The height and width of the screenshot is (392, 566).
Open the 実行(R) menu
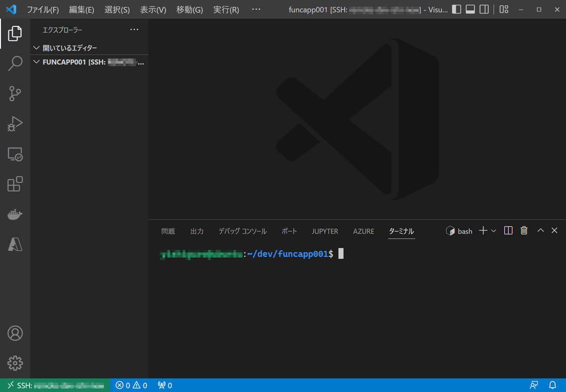click(x=226, y=9)
